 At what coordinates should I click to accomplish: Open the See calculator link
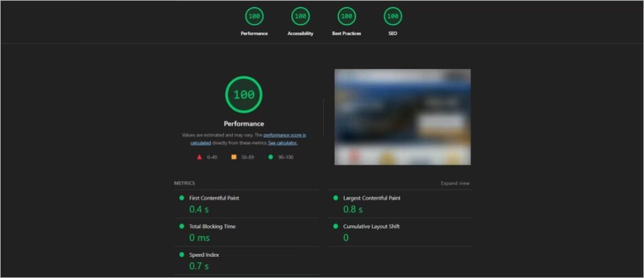pyautogui.click(x=283, y=143)
